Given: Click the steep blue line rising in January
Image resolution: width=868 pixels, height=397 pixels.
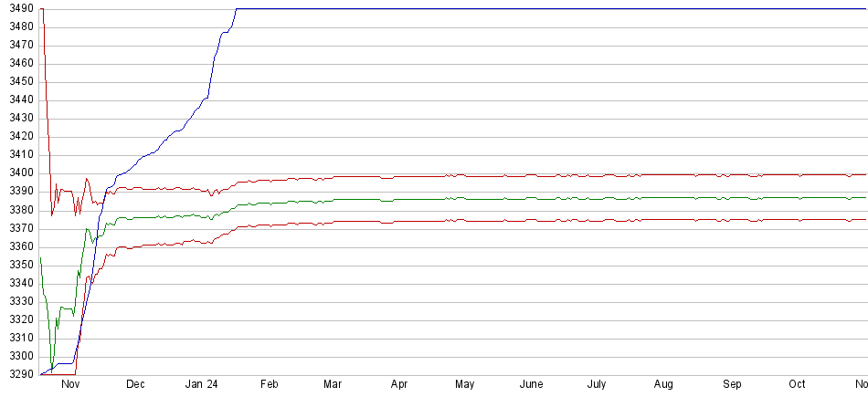Looking at the screenshot, I should point(215,64).
